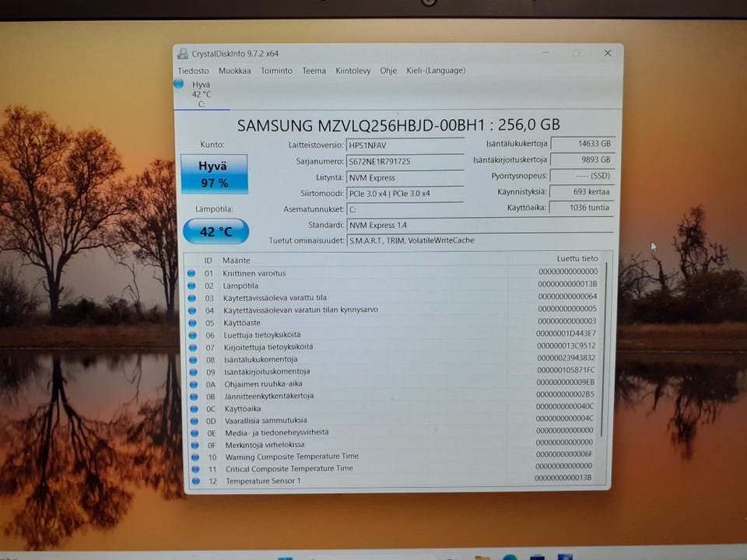Viewport: 747px width, 560px height.
Task: Click the SAMSUNG MZVLQ256HBJD-00BH1 drive title
Action: point(398,125)
